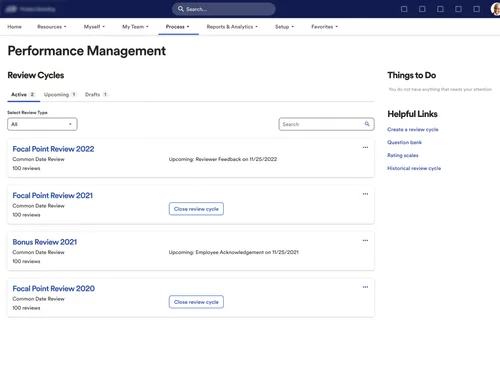Switch to the Upcoming review cycles tab
Viewport: 500px width, 382px height.
pos(60,95)
